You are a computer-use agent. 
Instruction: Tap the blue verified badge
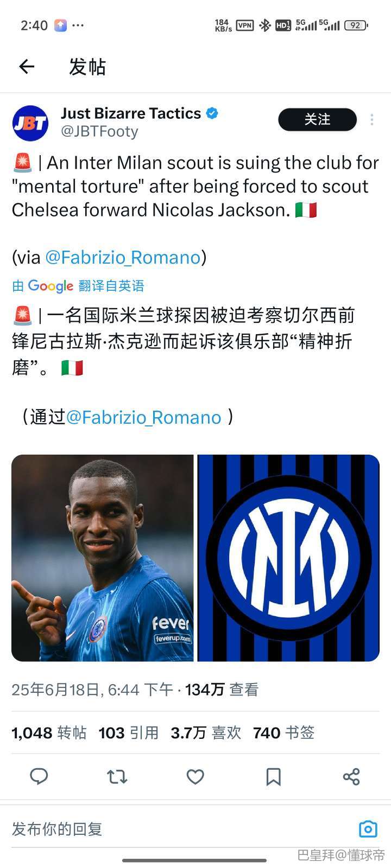212,113
